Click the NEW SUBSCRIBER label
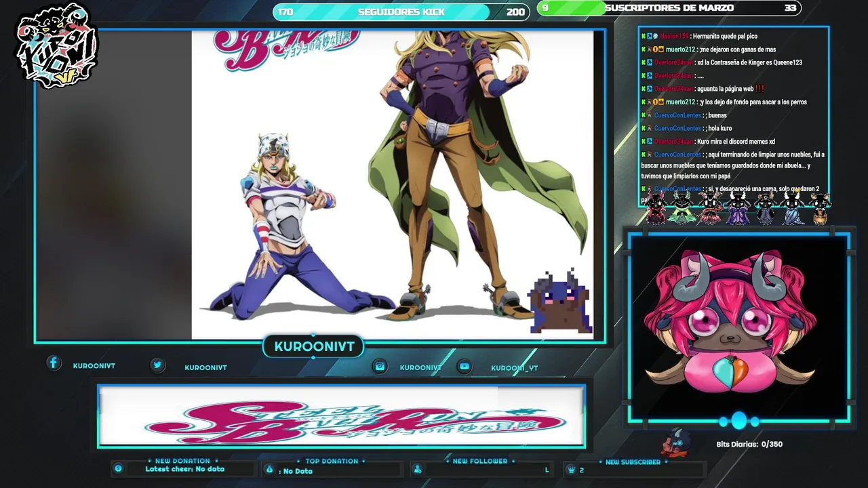The height and width of the screenshot is (488, 868). 633,462
